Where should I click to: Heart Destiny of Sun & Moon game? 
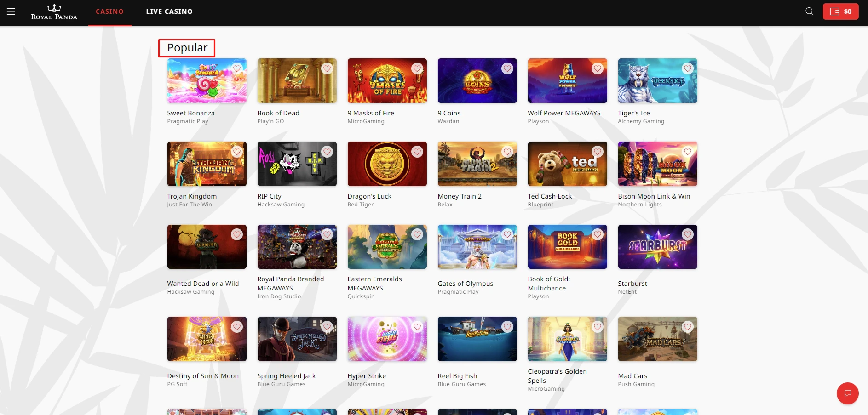[237, 327]
